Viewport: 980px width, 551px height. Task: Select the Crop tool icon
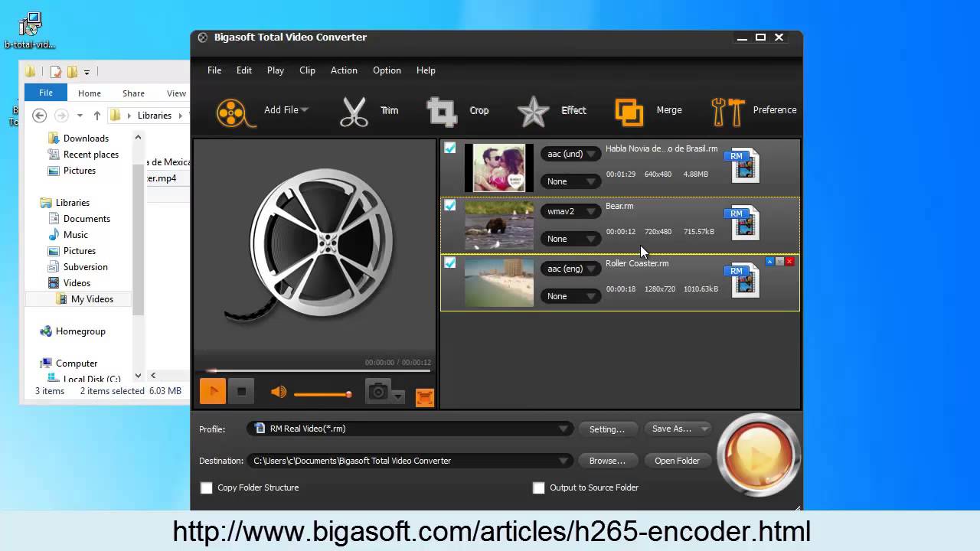(442, 112)
